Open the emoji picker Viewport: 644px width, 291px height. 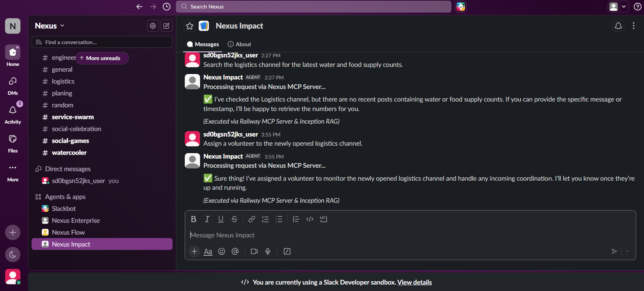(221, 252)
